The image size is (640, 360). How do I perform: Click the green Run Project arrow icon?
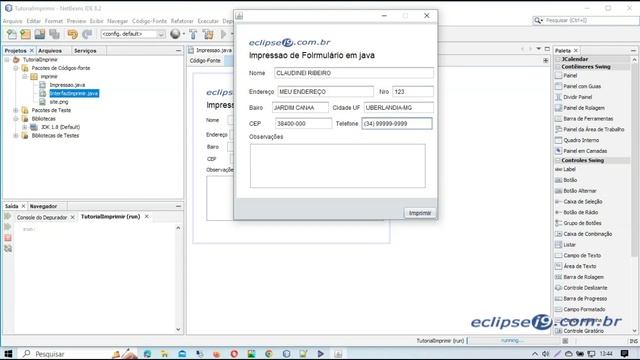point(224,34)
